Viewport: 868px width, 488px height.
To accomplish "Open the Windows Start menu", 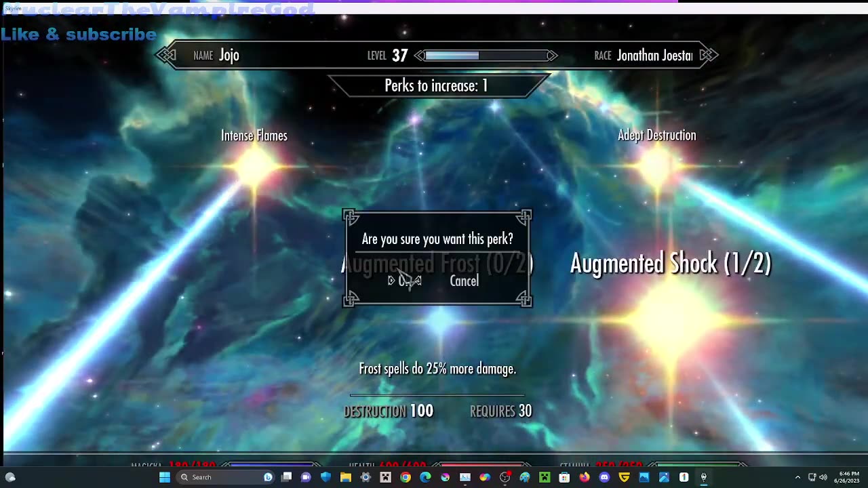I will coord(164,477).
